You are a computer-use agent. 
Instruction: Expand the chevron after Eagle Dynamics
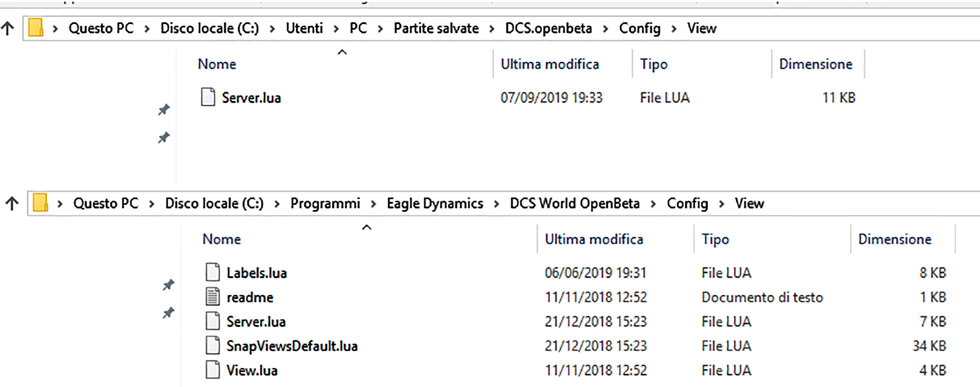coord(496,204)
